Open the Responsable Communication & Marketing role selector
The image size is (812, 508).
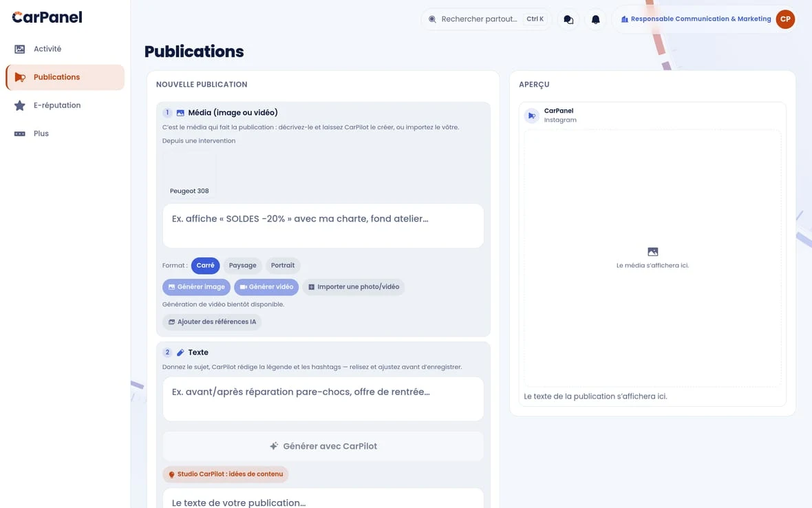pyautogui.click(x=696, y=19)
